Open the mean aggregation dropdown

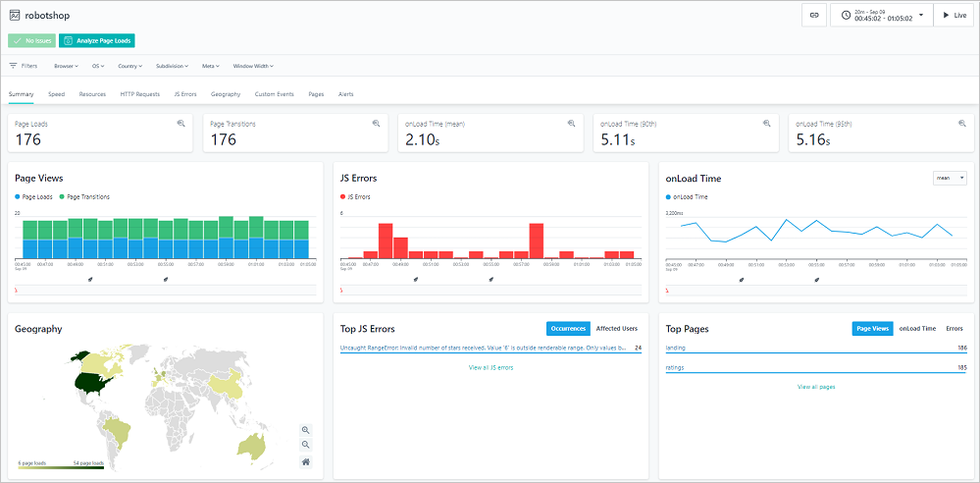[x=950, y=178]
